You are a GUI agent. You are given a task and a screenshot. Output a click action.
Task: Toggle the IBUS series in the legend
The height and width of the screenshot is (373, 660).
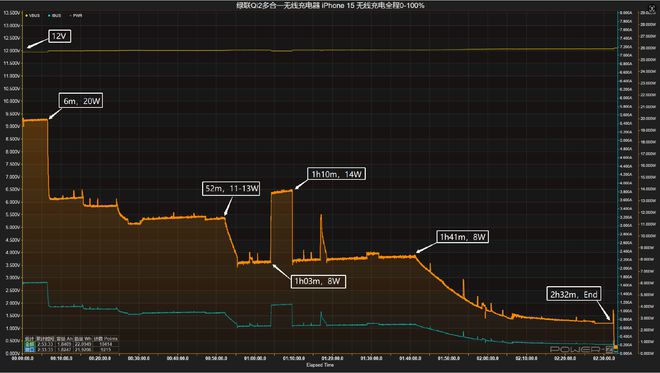[x=55, y=16]
